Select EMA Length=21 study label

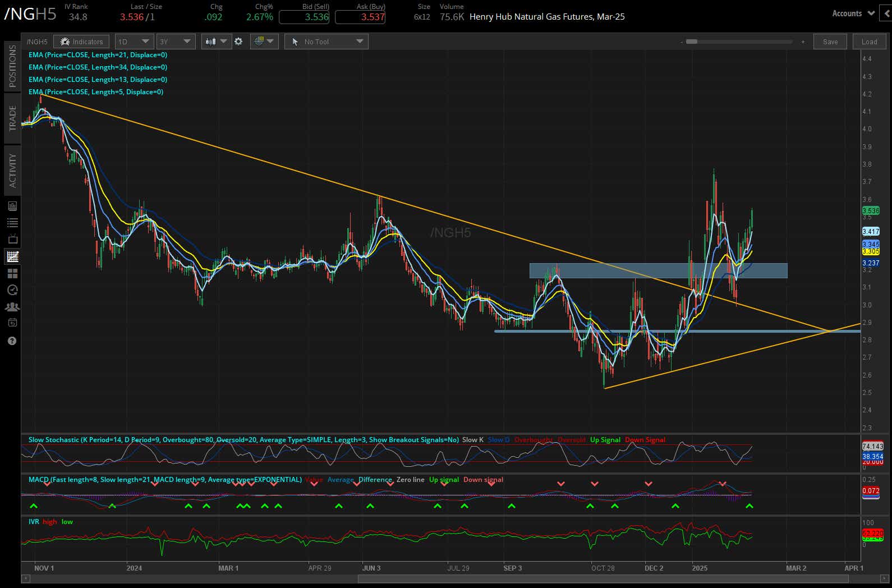[x=98, y=55]
